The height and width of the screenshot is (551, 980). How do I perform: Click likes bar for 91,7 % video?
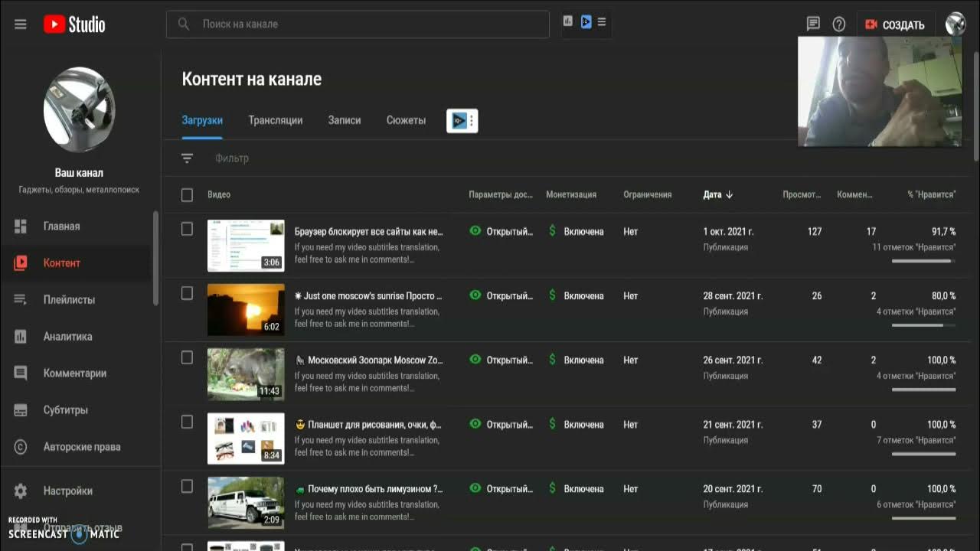pos(923,261)
